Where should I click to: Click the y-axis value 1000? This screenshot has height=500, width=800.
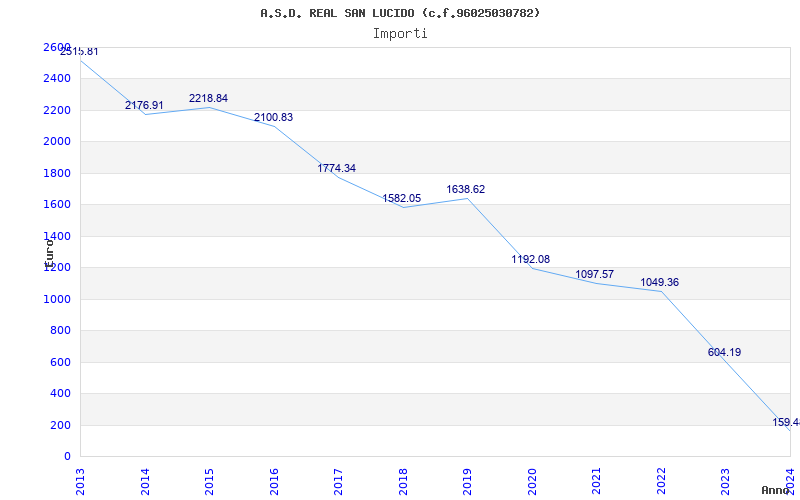tap(57, 299)
